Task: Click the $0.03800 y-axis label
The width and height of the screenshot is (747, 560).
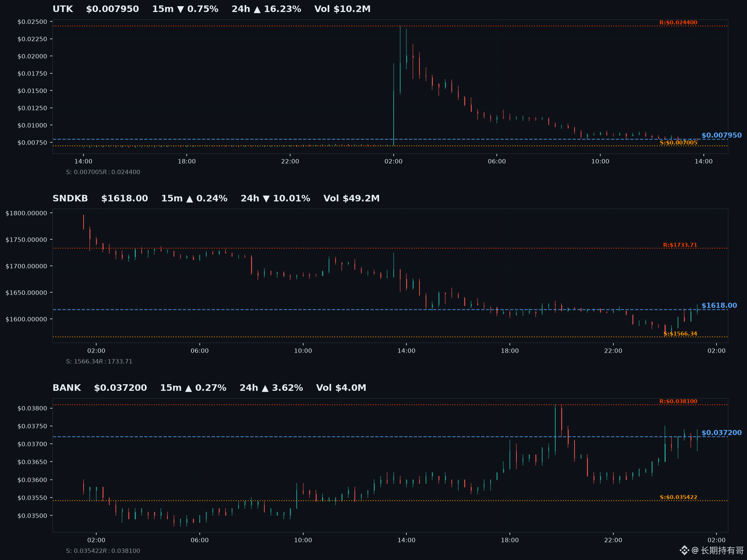Action: pyautogui.click(x=32, y=408)
